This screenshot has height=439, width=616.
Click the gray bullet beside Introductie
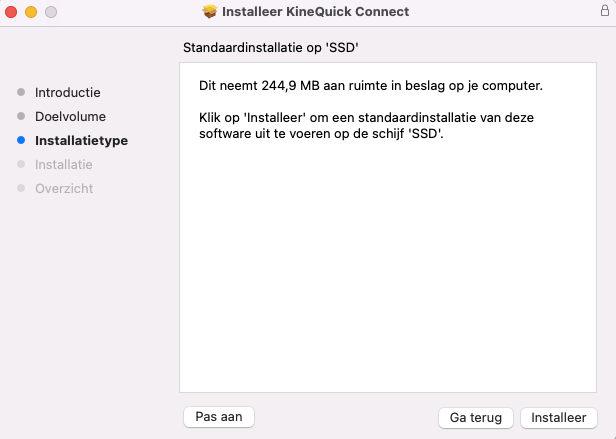coord(21,92)
